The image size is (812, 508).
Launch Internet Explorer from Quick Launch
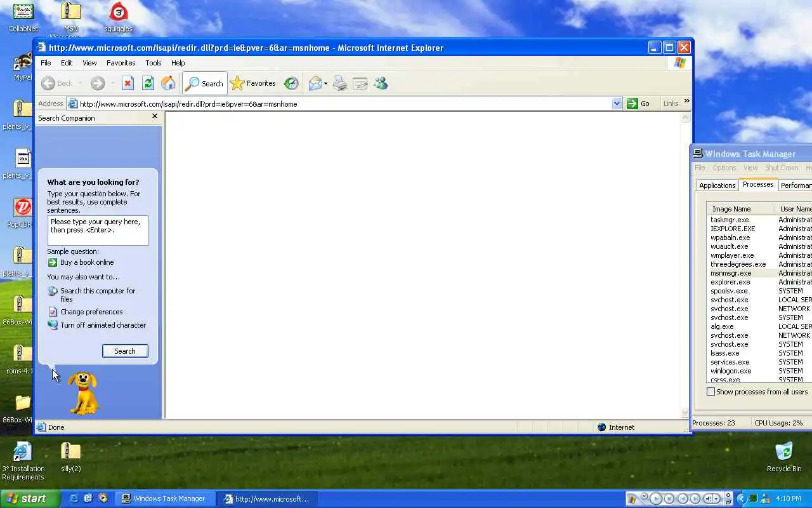74,498
